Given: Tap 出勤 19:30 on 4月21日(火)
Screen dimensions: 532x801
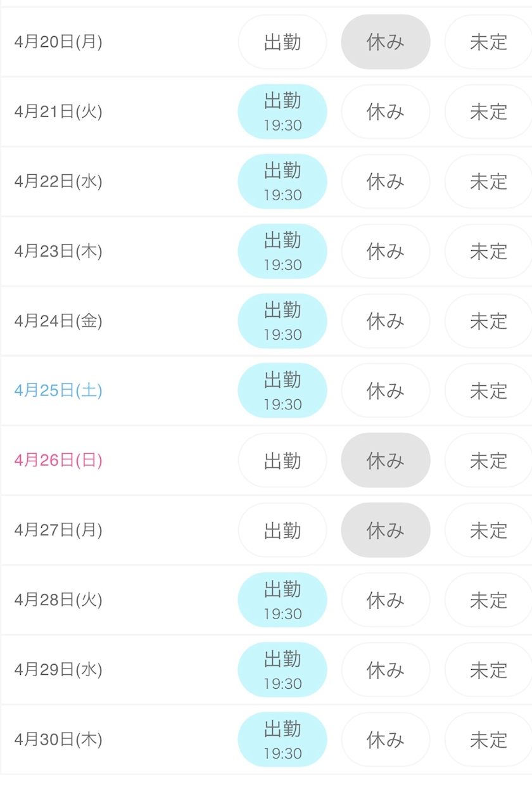Looking at the screenshot, I should point(282,112).
